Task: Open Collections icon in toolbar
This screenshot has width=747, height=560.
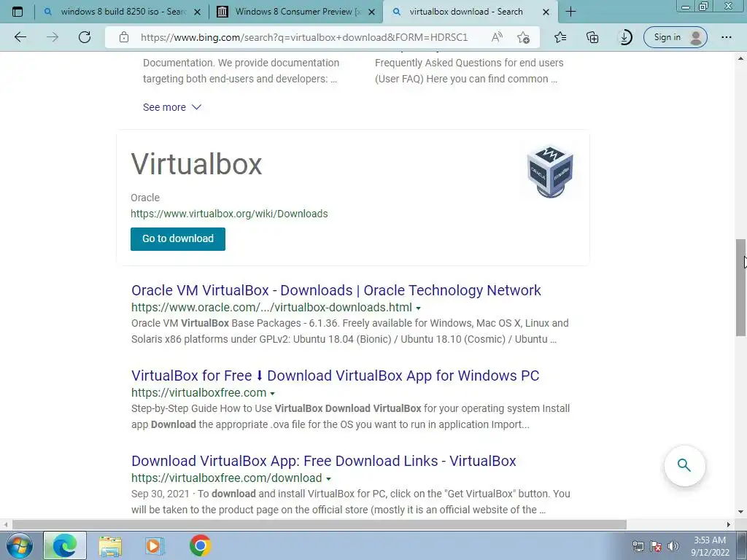Action: click(x=592, y=37)
